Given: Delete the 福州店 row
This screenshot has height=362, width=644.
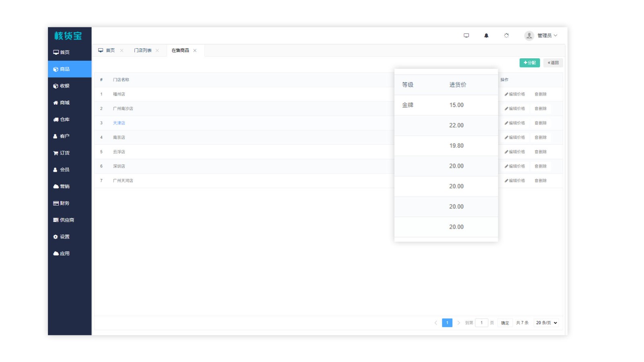Looking at the screenshot, I should coord(541,94).
